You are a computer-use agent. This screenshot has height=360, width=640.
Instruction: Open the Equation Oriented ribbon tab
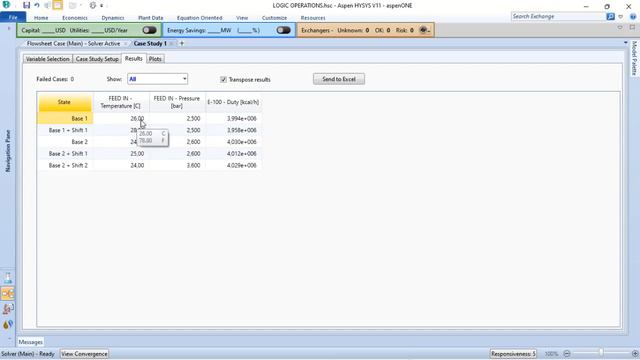[x=200, y=18]
